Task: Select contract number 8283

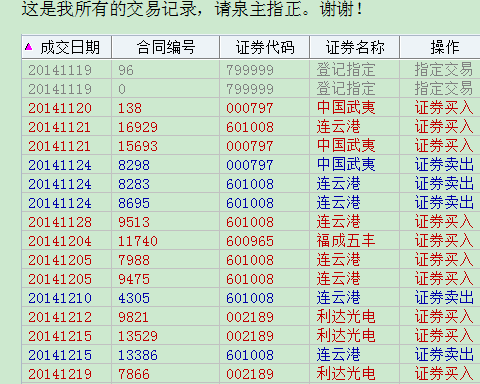Action: (x=134, y=184)
